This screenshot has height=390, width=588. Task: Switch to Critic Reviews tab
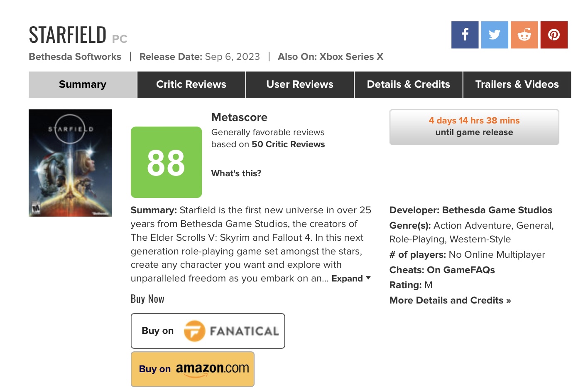pos(191,84)
